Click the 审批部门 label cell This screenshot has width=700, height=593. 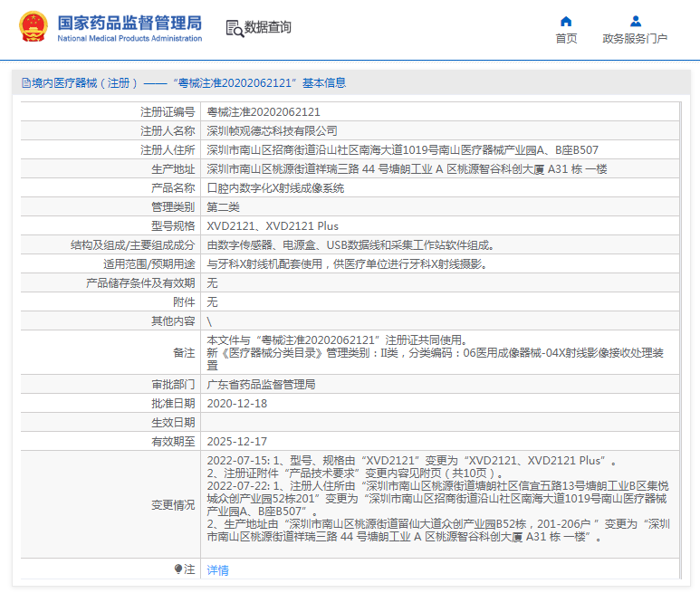110,384
